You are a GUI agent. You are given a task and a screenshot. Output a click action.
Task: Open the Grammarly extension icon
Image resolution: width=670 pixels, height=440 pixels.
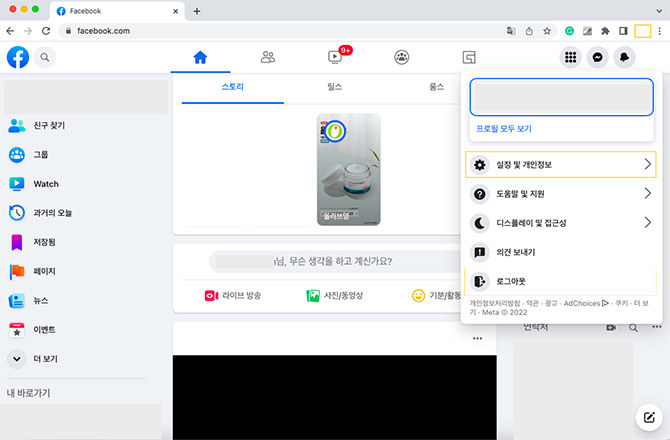point(569,31)
